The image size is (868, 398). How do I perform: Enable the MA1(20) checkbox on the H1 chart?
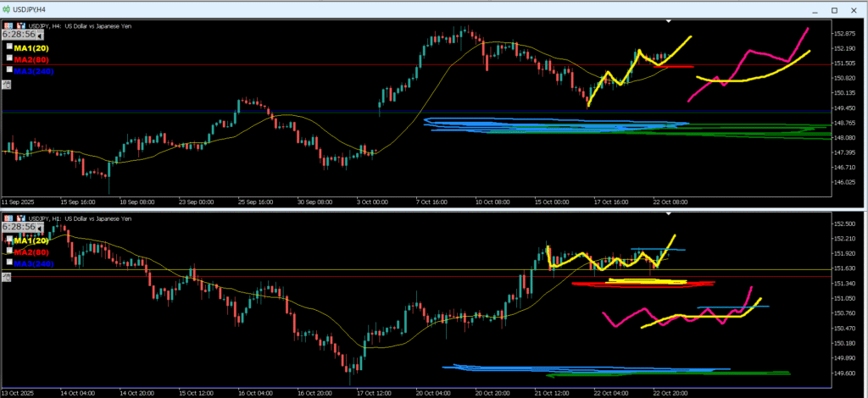point(8,240)
